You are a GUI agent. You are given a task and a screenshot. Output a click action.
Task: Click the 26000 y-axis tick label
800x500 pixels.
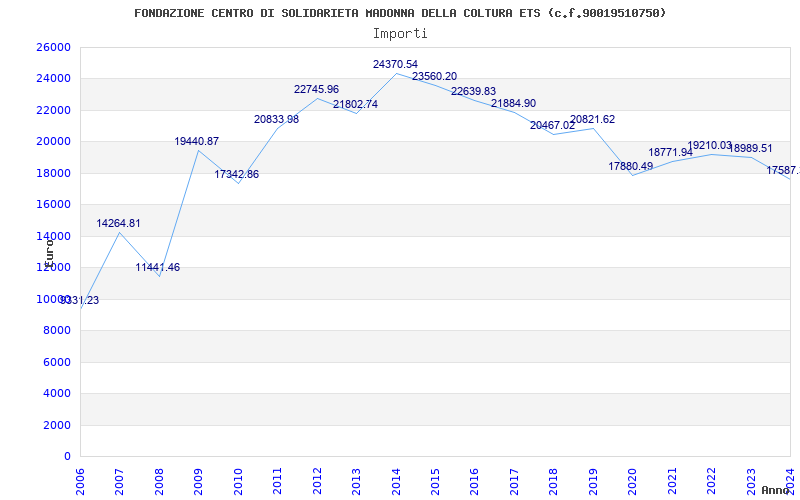point(54,47)
